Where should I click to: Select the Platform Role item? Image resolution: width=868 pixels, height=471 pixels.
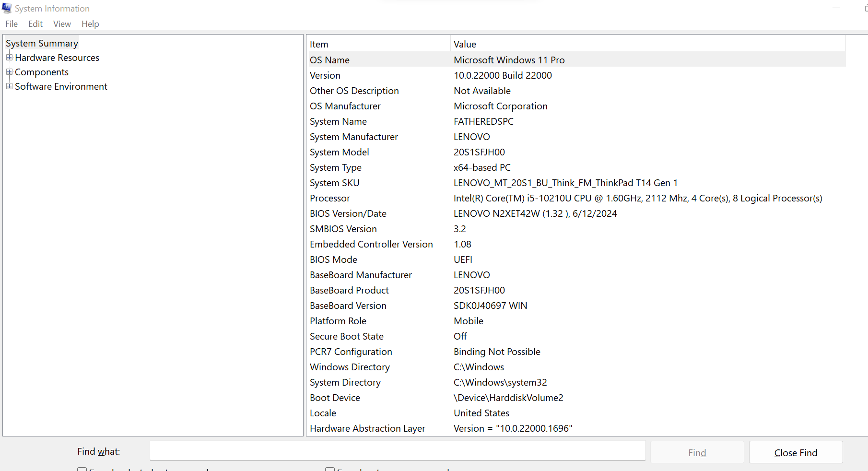coord(338,321)
